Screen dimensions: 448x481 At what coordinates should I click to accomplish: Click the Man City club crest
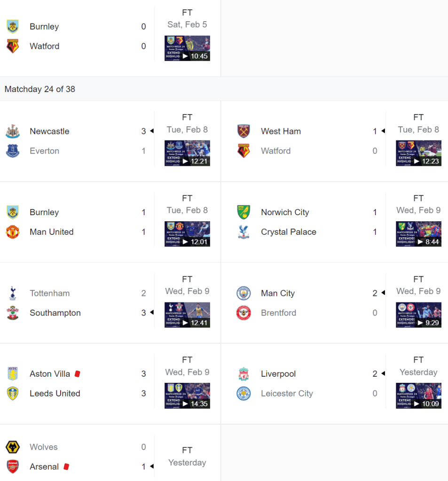pyautogui.click(x=244, y=293)
